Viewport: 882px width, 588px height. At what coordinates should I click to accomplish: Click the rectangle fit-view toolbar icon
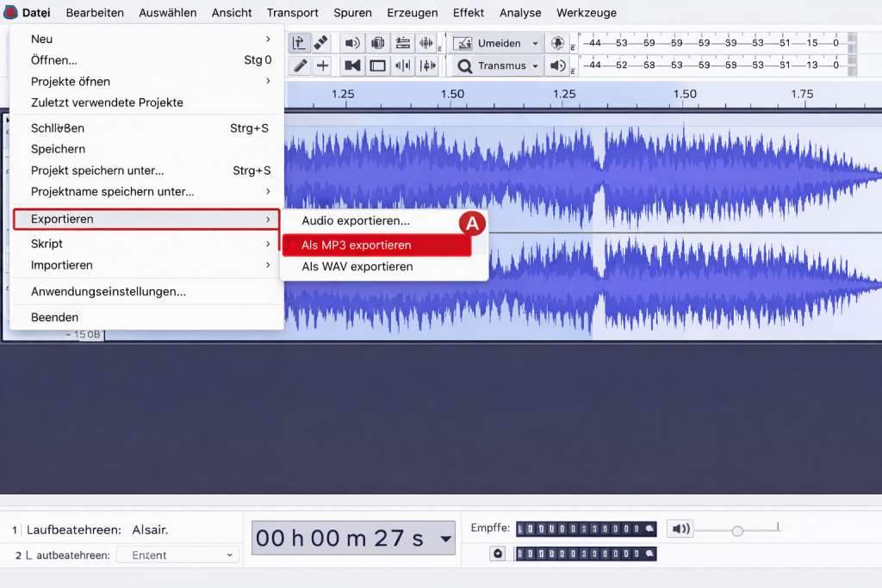coord(377,65)
